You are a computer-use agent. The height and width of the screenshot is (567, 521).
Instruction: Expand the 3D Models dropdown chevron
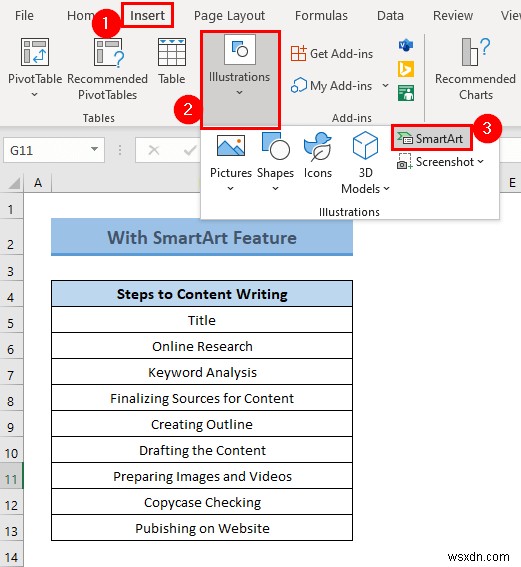(x=386, y=188)
